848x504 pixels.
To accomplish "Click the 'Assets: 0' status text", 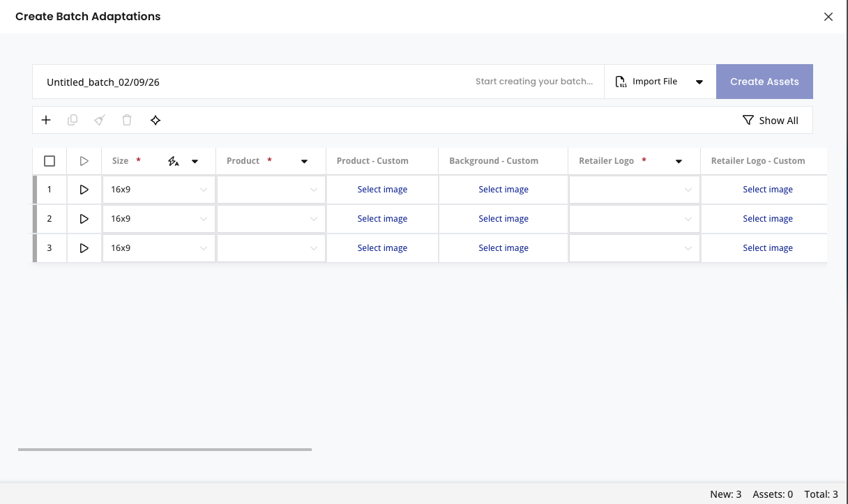I will (773, 494).
